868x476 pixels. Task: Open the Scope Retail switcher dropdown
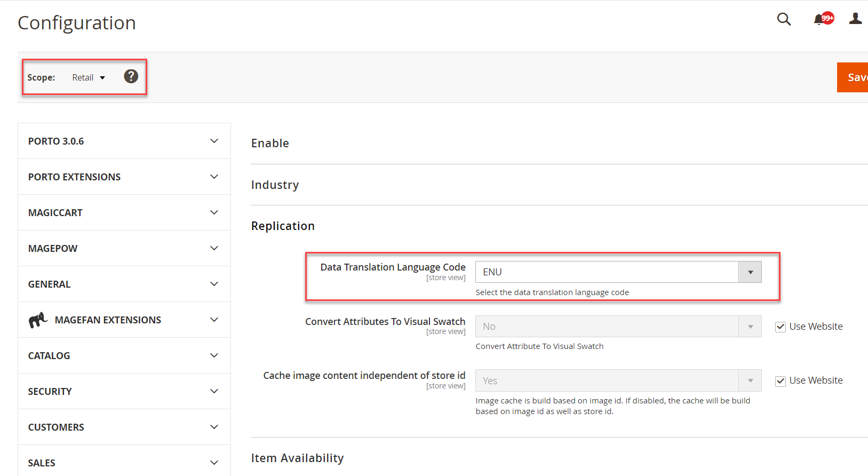(x=89, y=78)
